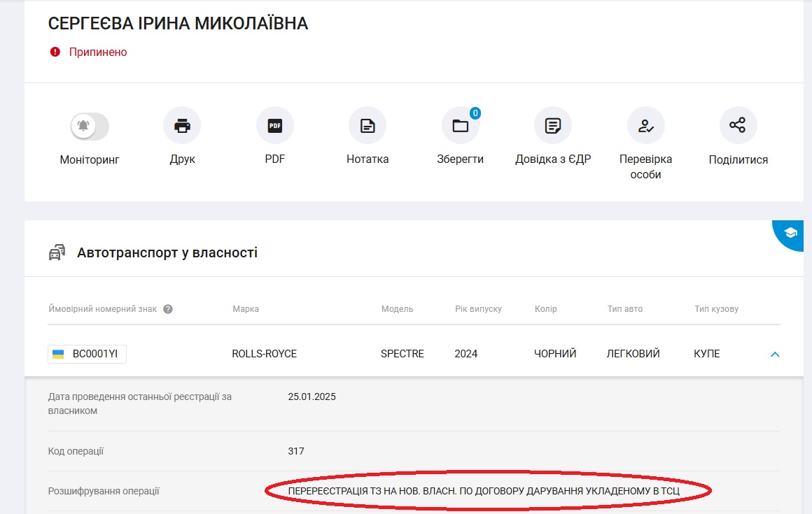Click the Марка column header
Viewport: 812px width, 514px height.
[246, 309]
